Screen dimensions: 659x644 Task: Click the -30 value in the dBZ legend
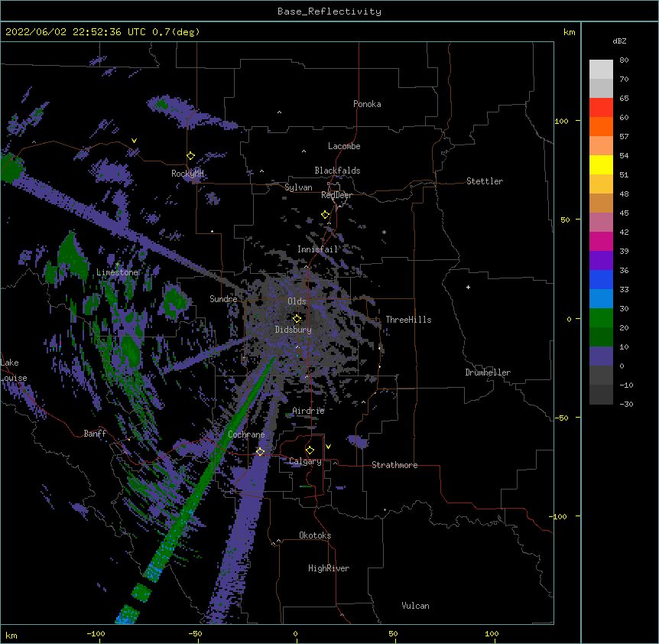click(x=626, y=404)
